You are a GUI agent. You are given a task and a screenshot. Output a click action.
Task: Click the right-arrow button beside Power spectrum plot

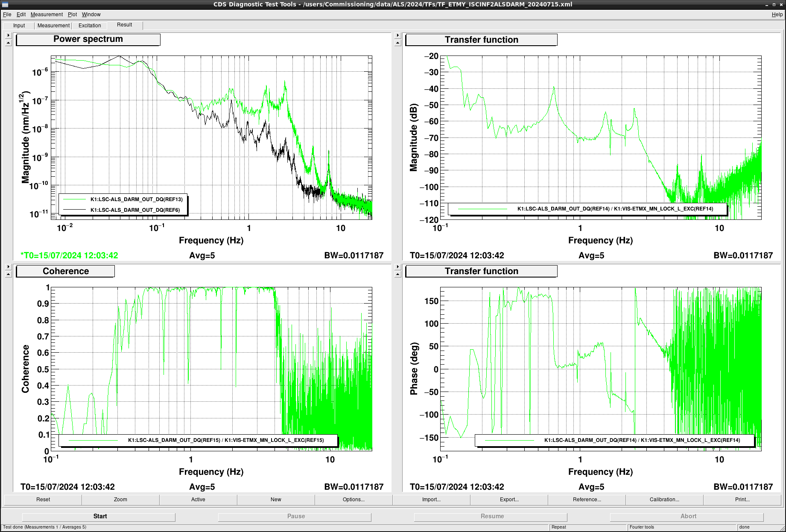coord(8,35)
